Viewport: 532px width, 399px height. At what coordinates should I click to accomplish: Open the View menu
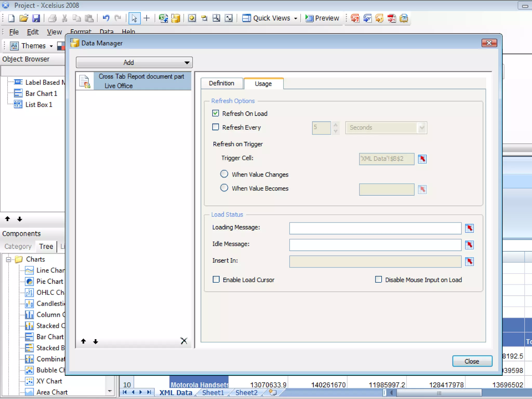[x=54, y=32]
